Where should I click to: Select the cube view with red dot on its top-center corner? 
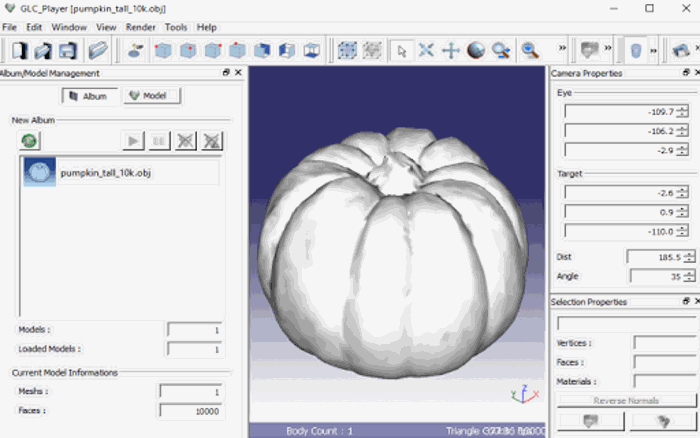(x=238, y=50)
